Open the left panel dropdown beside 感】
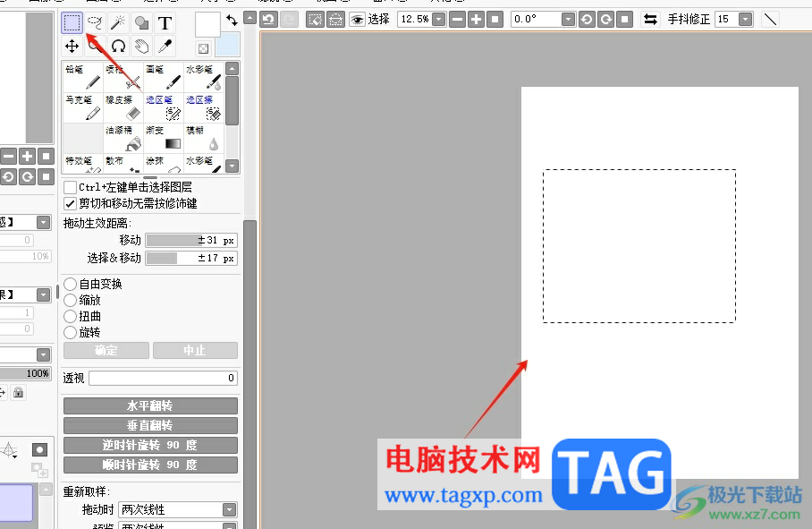Image resolution: width=812 pixels, height=529 pixels. (44, 222)
